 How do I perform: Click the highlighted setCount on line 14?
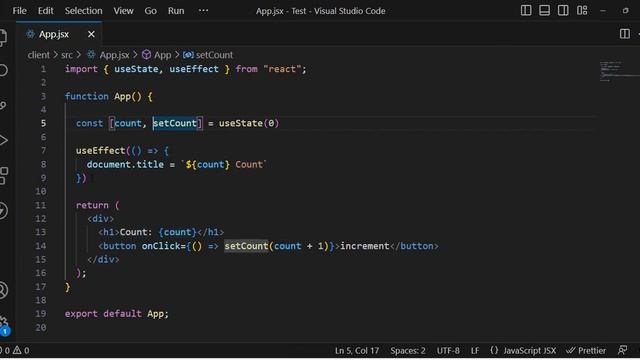click(246, 246)
